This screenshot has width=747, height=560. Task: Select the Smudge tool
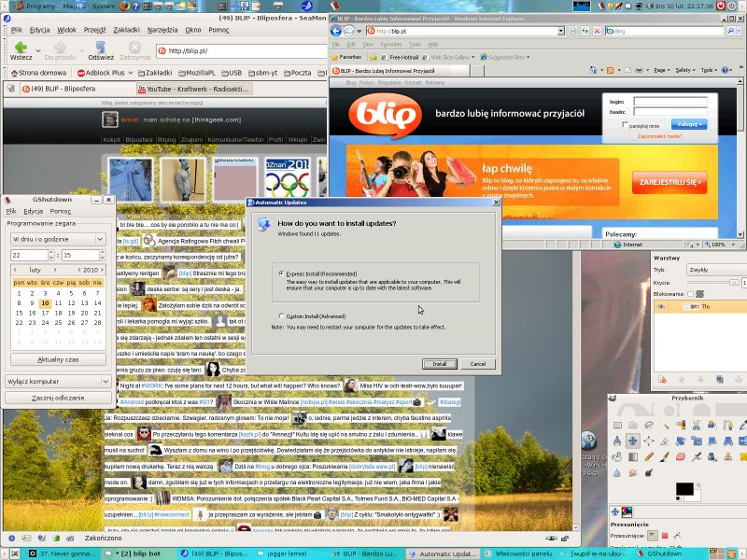pyautogui.click(x=633, y=472)
